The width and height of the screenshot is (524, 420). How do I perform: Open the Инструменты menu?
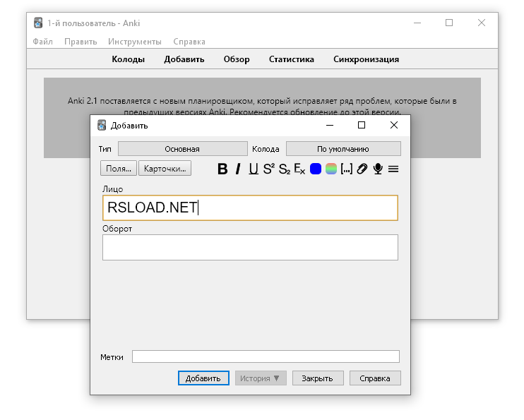click(135, 42)
